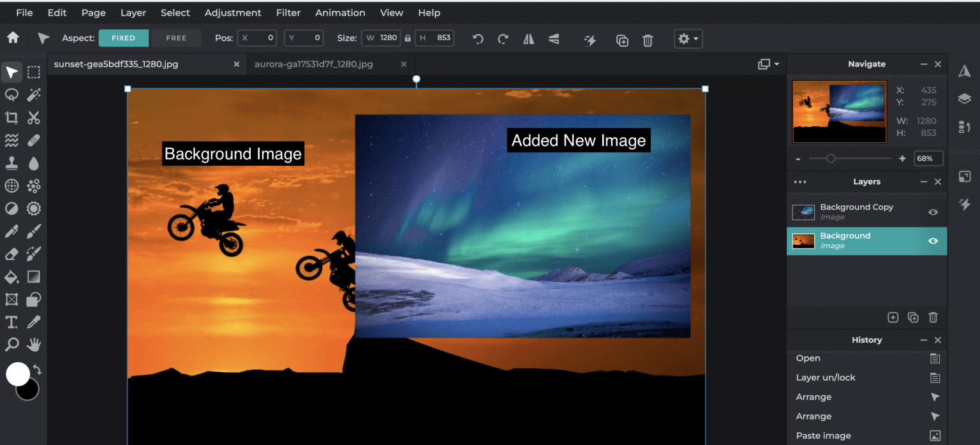Viewport: 980px width, 445px height.
Task: Duplicate the selected layer
Action: coord(912,317)
